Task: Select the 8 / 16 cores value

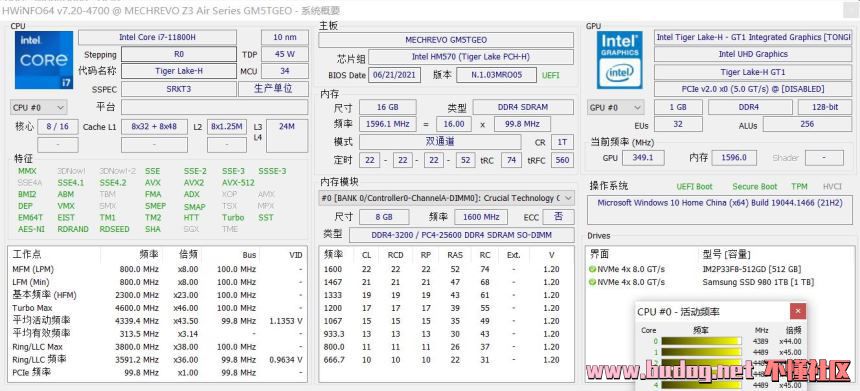Action: click(x=58, y=127)
